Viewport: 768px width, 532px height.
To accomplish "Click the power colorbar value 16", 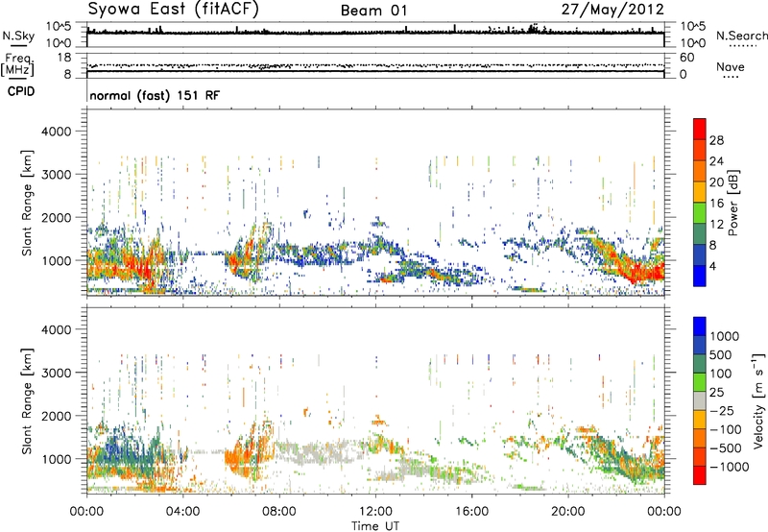I will click(716, 204).
